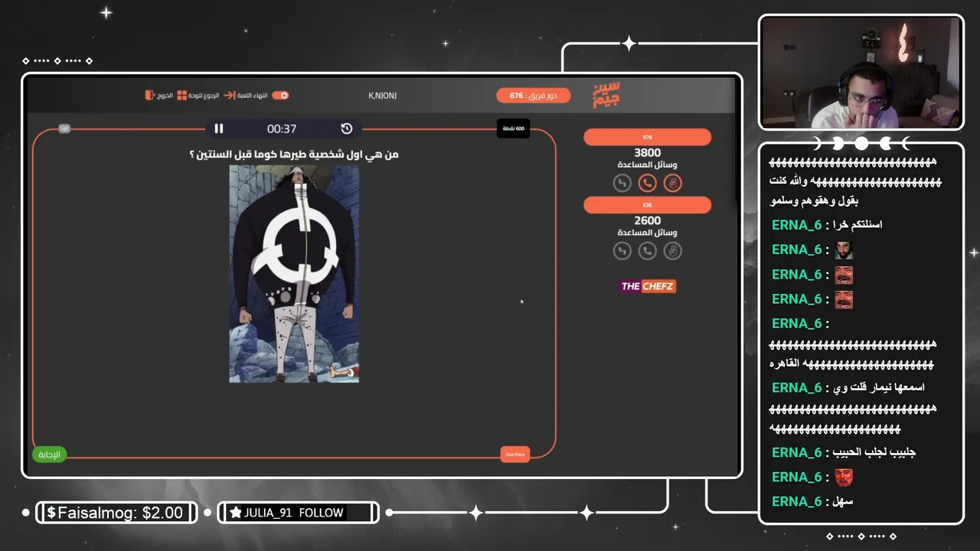Click the exit door icon beside الخروج
This screenshot has width=980, height=551.
click(150, 96)
